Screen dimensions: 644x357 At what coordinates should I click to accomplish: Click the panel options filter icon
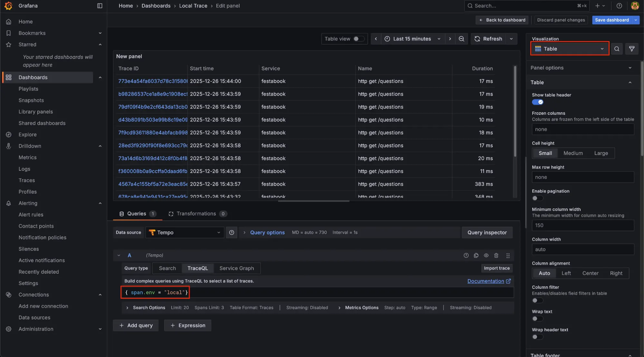point(631,49)
